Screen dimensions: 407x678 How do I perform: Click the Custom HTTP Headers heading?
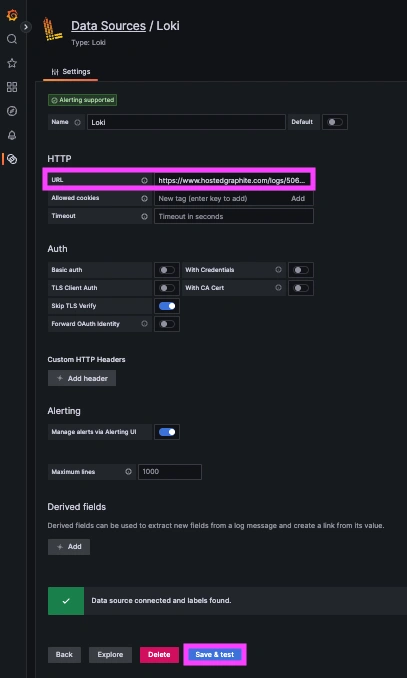point(87,360)
